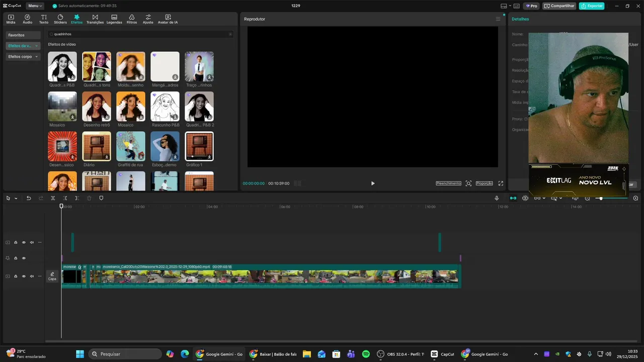Enter fullscreen preview mode
644x362 pixels.
(x=501, y=184)
